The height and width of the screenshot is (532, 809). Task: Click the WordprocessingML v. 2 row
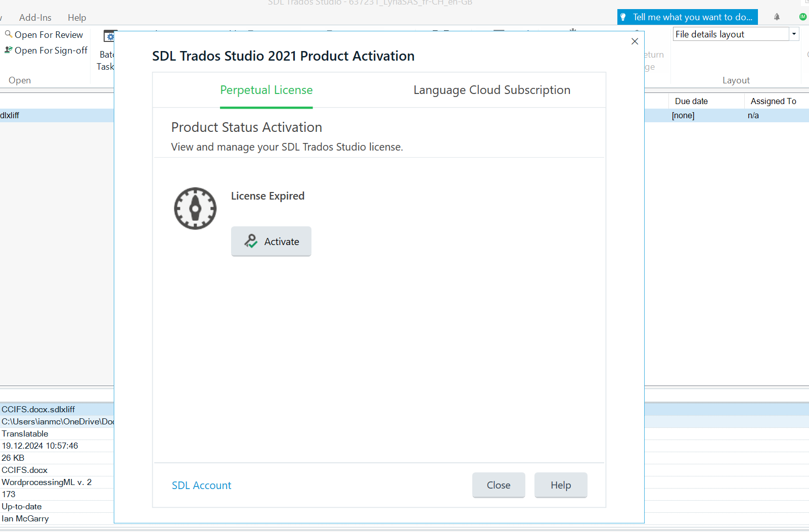[57, 482]
